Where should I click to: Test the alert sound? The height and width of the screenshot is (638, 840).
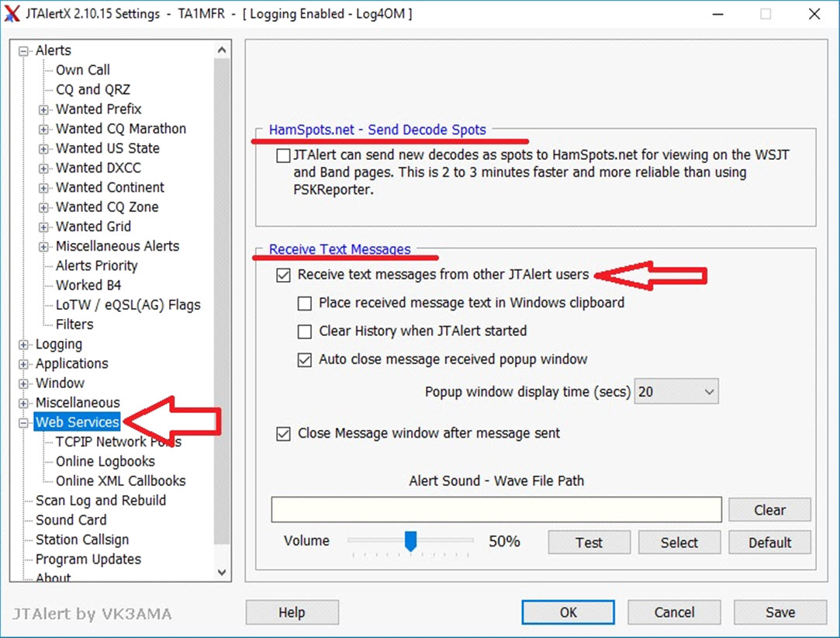click(589, 543)
